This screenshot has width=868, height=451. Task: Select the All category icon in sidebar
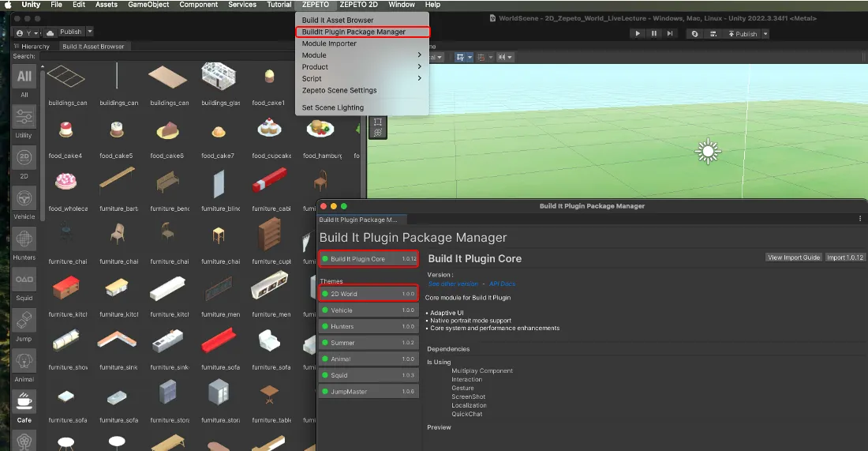tap(24, 77)
